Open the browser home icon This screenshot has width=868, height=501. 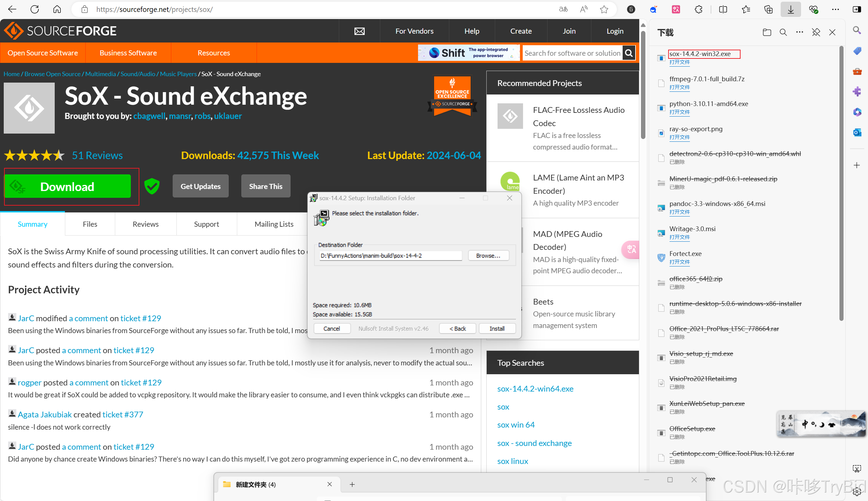[x=57, y=9]
